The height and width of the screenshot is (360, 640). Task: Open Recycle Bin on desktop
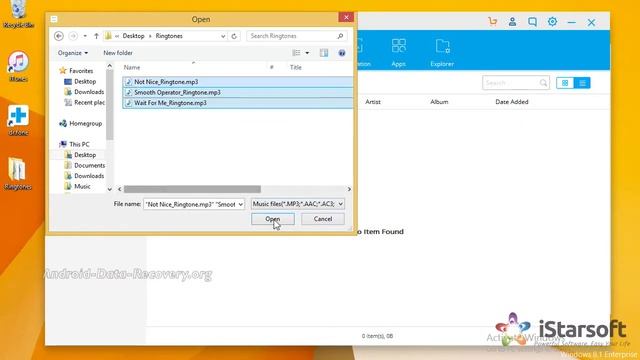click(x=18, y=14)
